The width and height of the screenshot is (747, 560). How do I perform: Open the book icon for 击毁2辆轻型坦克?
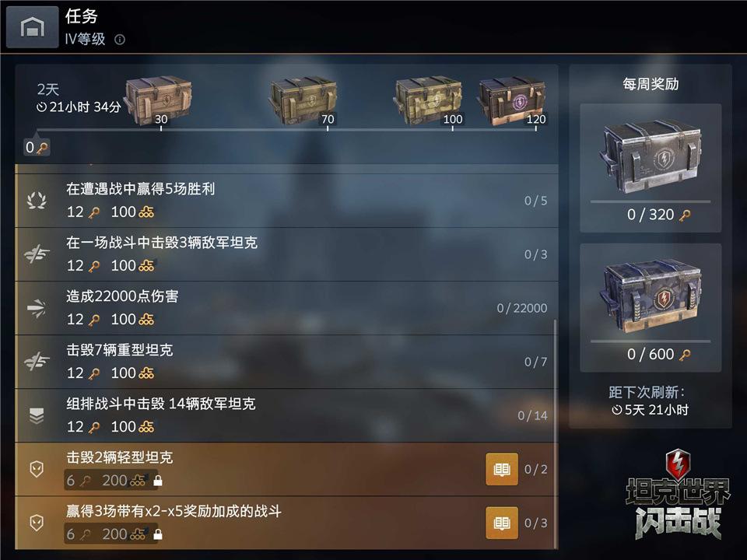point(502,470)
